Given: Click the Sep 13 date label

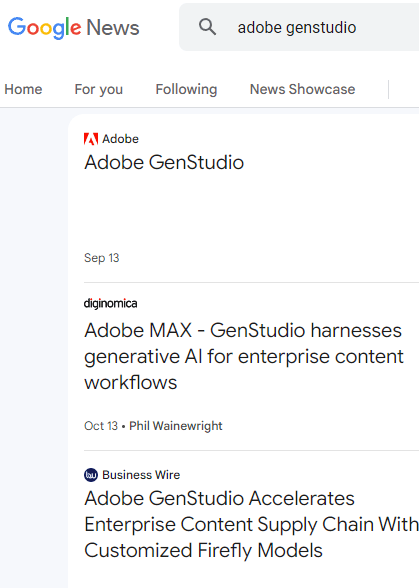Looking at the screenshot, I should [x=102, y=258].
